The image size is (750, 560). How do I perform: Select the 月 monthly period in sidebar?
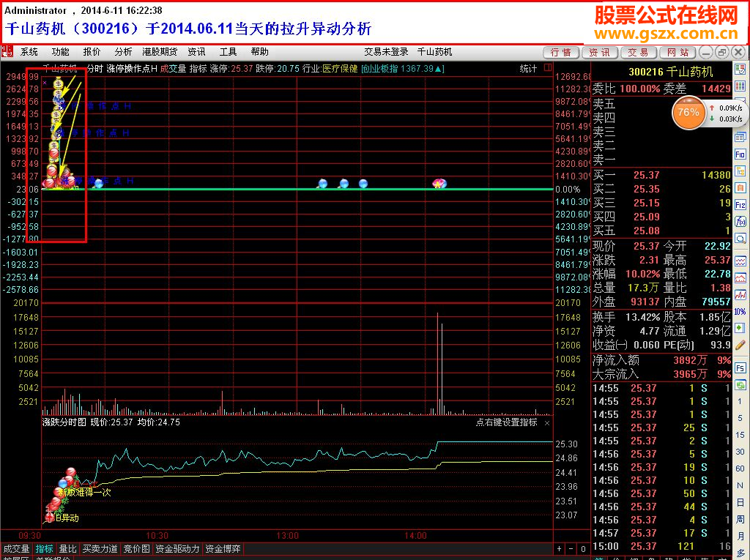740,536
